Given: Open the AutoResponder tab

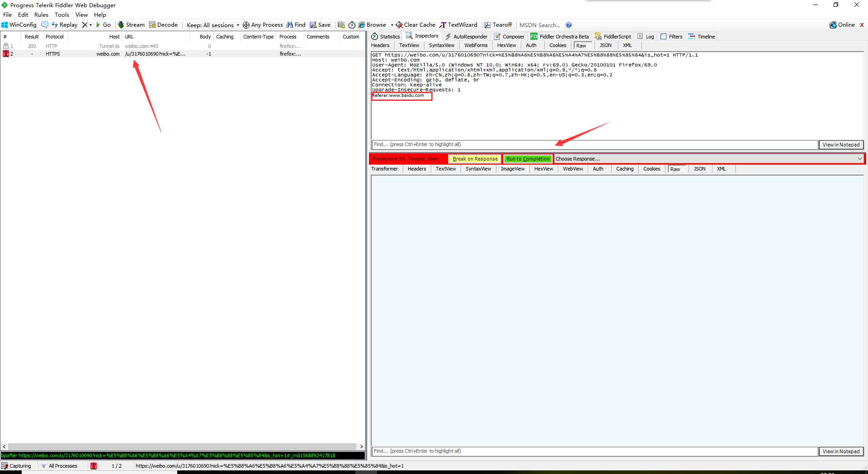Looking at the screenshot, I should click(x=466, y=37).
